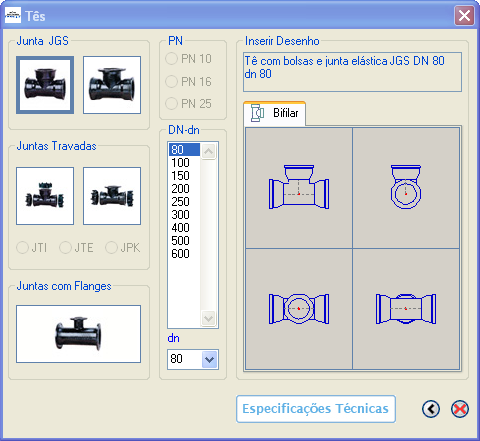Click the red X cancel round button
The width and height of the screenshot is (480, 441).
tap(460, 409)
